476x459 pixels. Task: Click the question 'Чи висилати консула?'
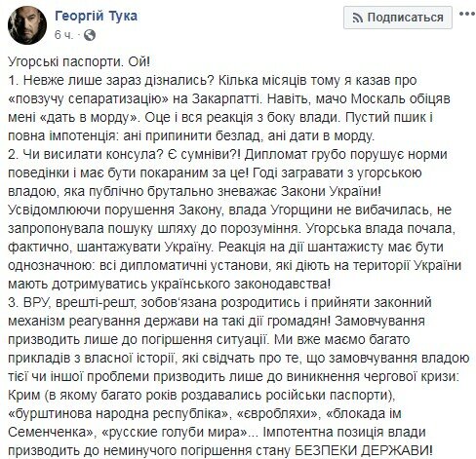[95, 154]
